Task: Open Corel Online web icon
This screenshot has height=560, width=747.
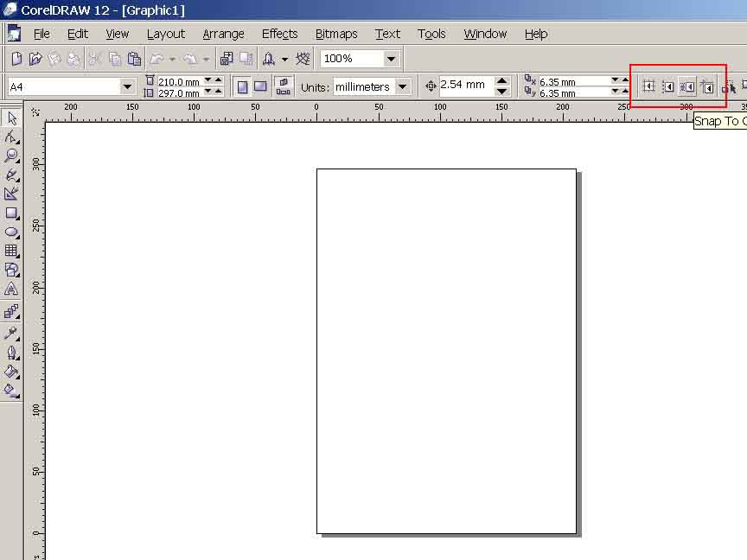Action: coord(303,59)
